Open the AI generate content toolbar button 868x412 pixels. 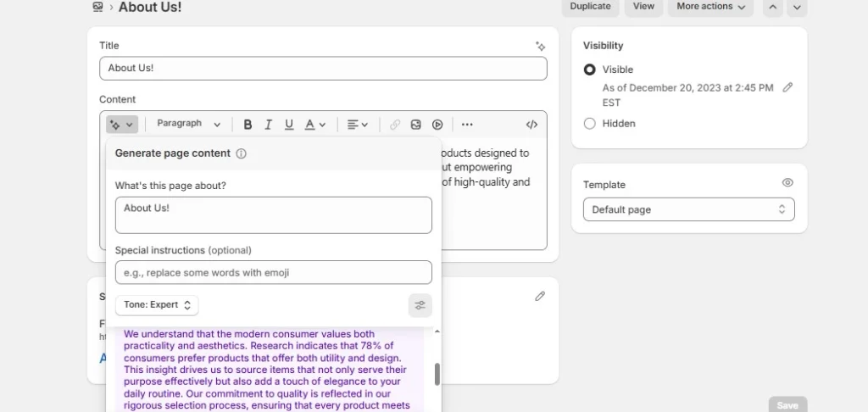pyautogui.click(x=122, y=125)
